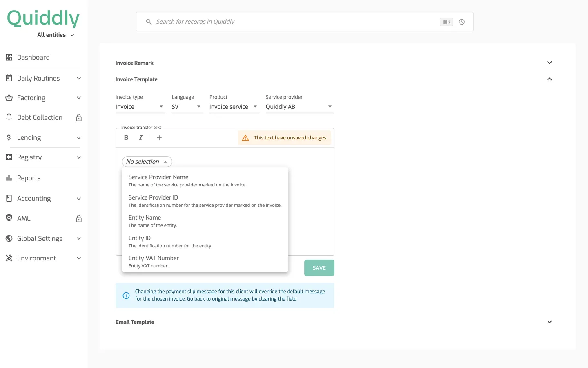
Task: Open search history clock icon
Action: pos(461,22)
